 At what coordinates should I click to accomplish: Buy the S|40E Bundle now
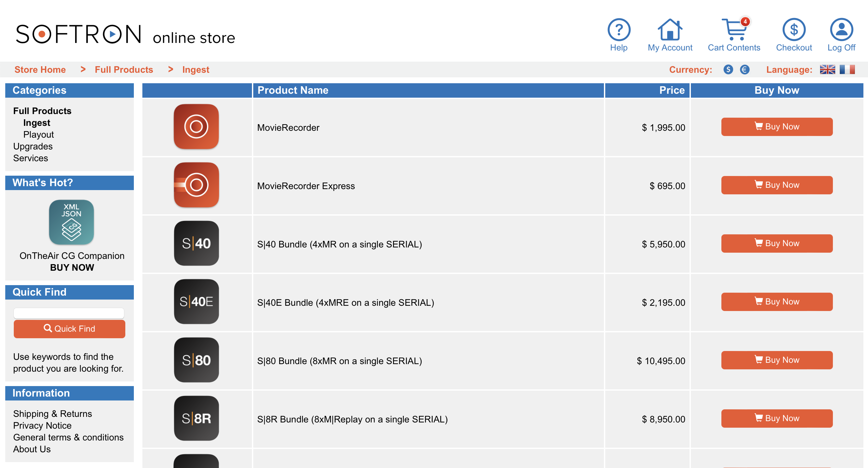click(x=777, y=302)
